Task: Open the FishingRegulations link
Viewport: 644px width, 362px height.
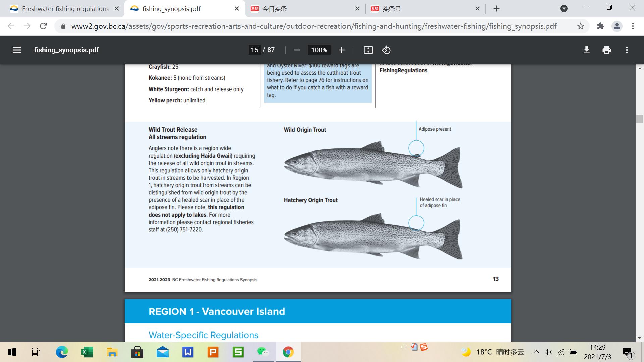Action: point(403,70)
